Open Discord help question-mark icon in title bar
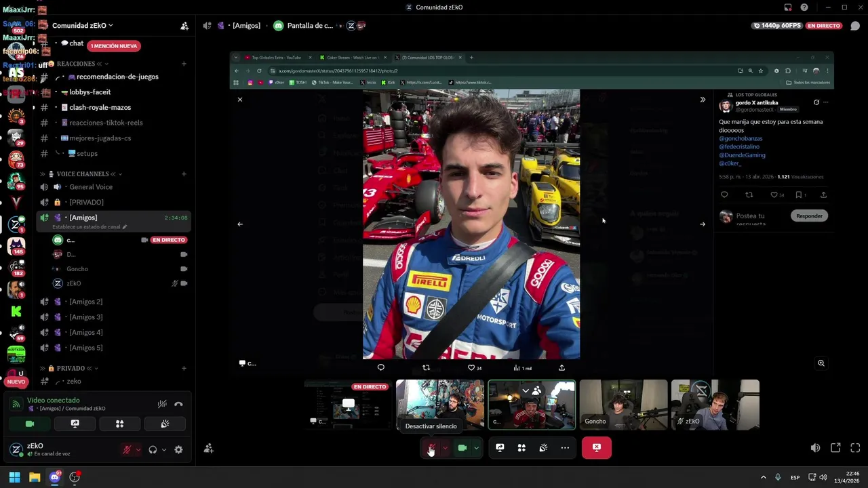The height and width of the screenshot is (488, 868). [x=804, y=7]
